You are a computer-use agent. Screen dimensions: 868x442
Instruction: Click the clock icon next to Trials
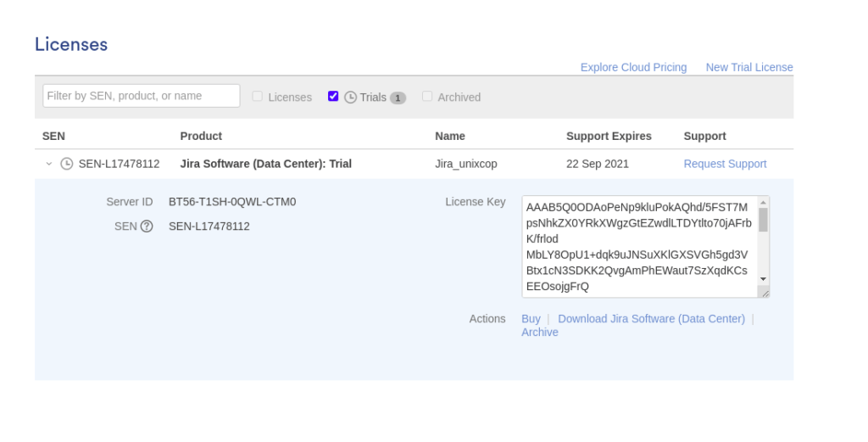(350, 97)
